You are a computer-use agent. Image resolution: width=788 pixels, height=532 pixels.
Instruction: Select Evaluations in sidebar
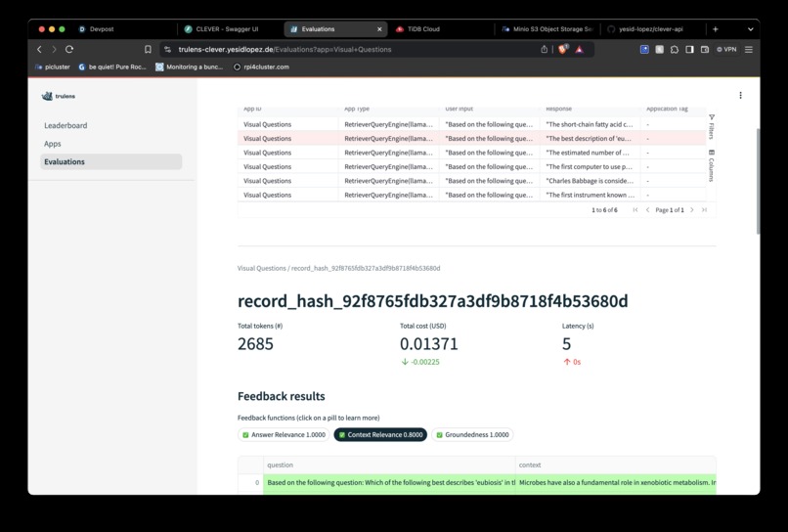(x=110, y=162)
